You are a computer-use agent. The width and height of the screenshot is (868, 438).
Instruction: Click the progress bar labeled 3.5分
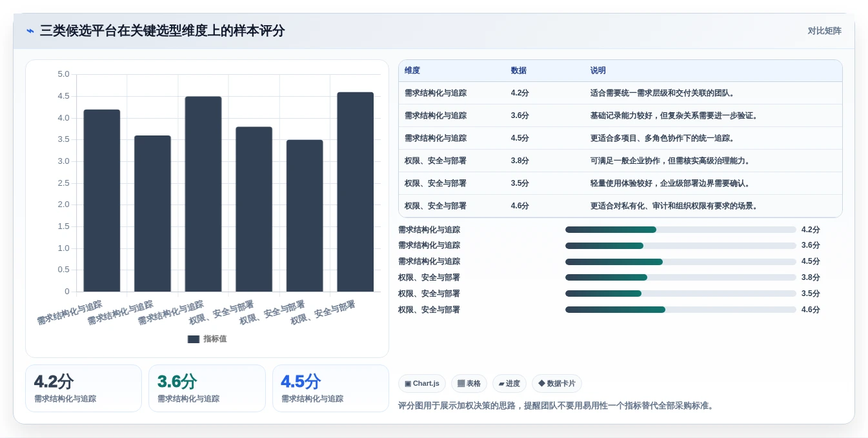(681, 294)
